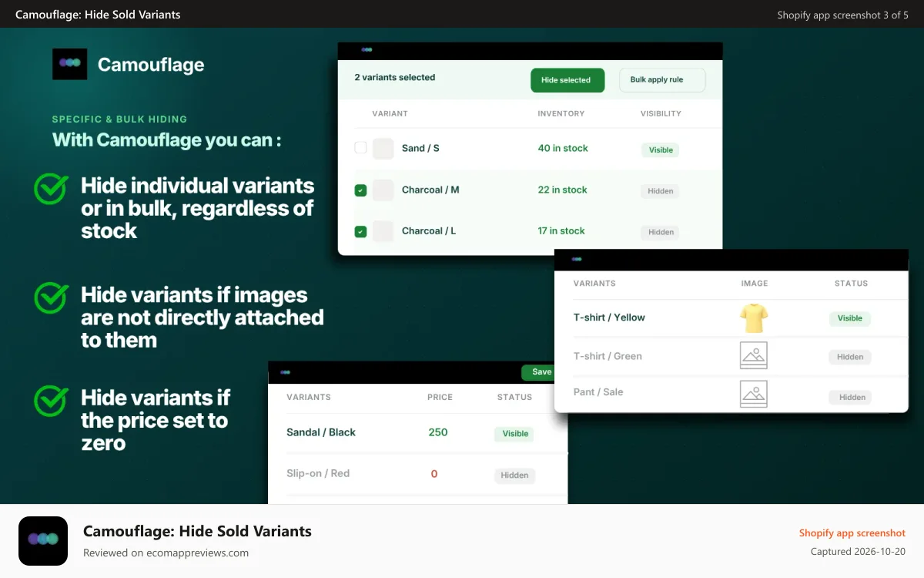The image size is (924, 578).
Task: Click the red price value 0
Action: click(434, 474)
